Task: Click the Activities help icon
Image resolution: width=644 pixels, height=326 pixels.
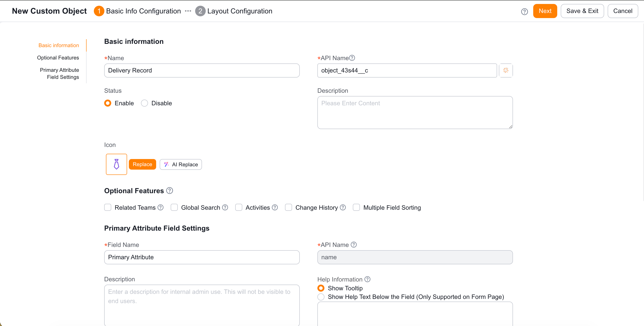Action: 275,207
